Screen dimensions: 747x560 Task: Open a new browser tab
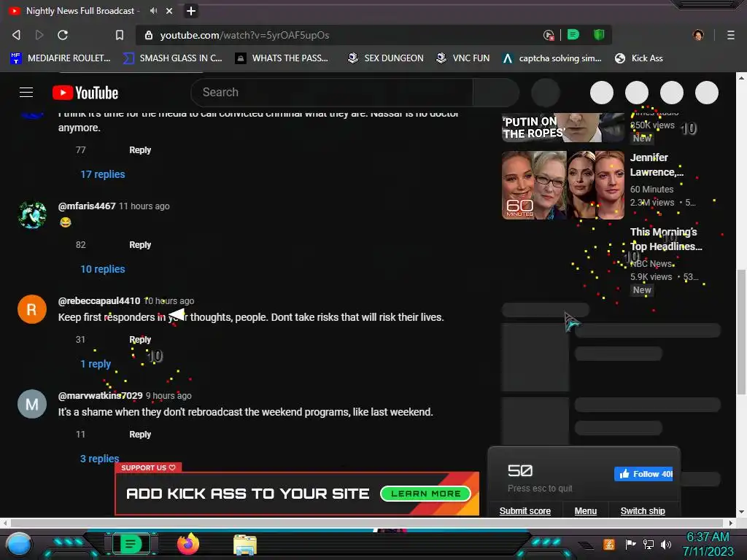tap(191, 10)
